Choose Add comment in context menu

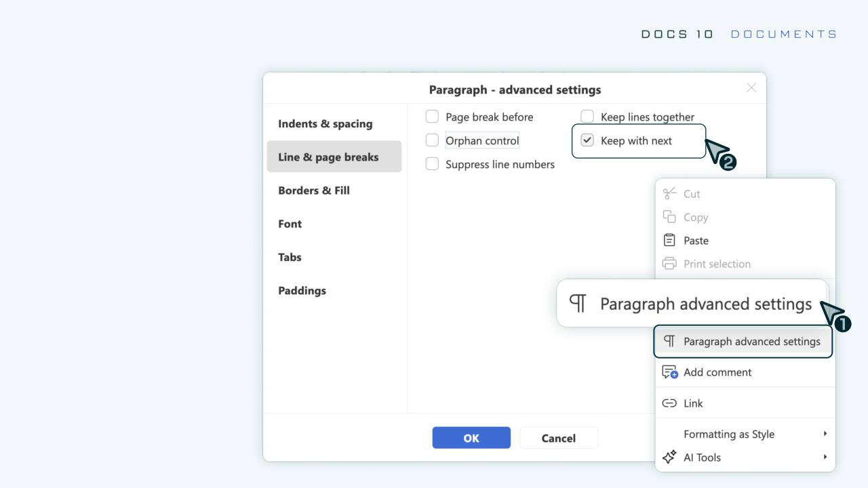click(745, 372)
